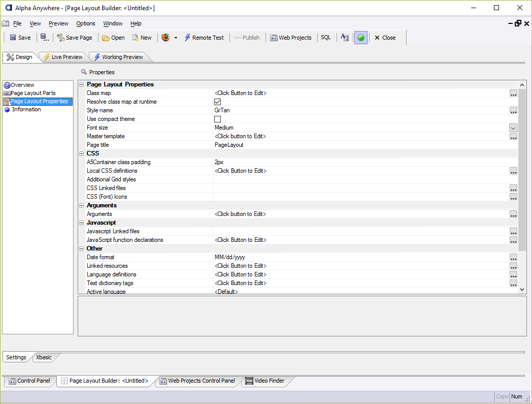Collapse the CSS section

point(81,153)
